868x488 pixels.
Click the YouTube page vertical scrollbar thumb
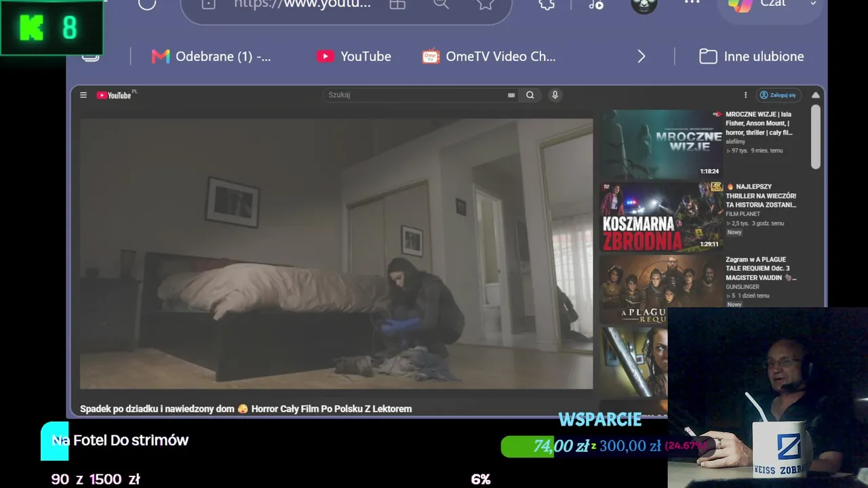(x=816, y=137)
